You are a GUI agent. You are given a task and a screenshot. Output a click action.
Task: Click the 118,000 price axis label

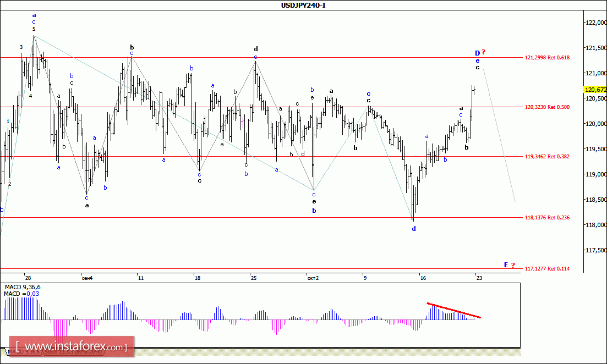596,225
